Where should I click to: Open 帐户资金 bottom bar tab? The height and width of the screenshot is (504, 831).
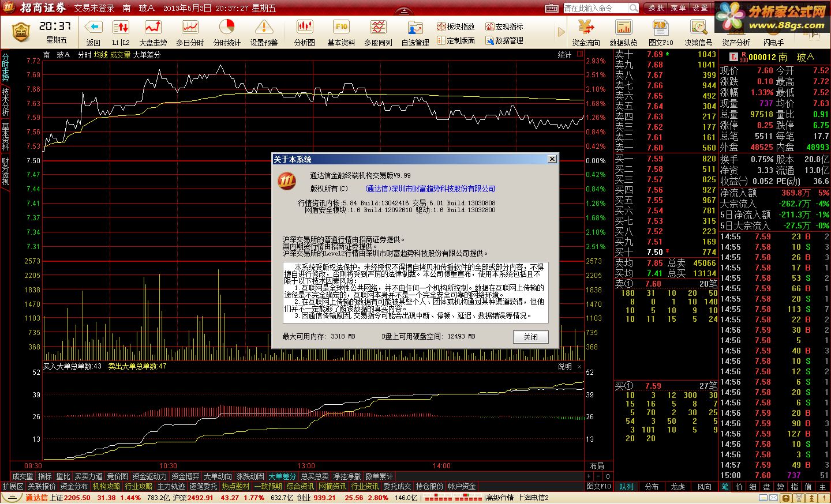pos(462,486)
